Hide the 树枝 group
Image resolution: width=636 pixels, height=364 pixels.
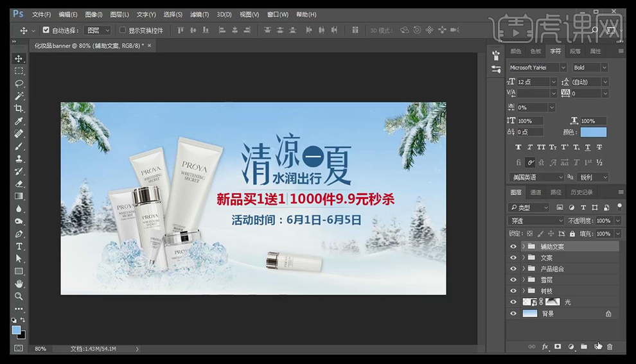513,291
